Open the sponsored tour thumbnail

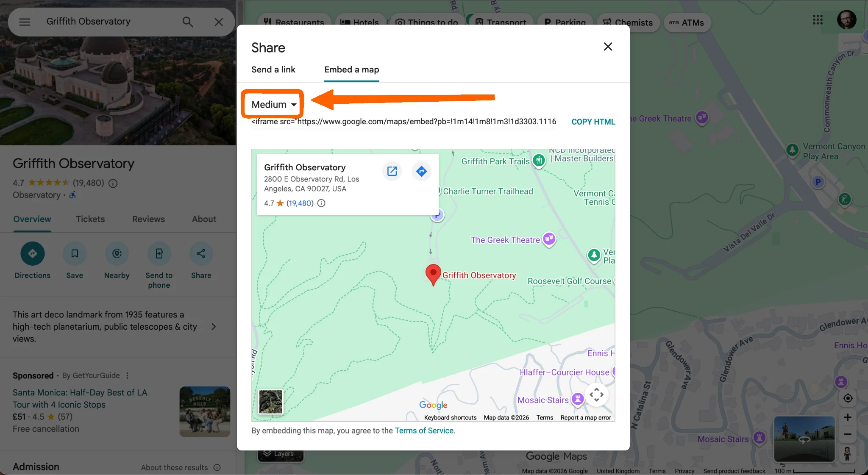[x=205, y=411]
